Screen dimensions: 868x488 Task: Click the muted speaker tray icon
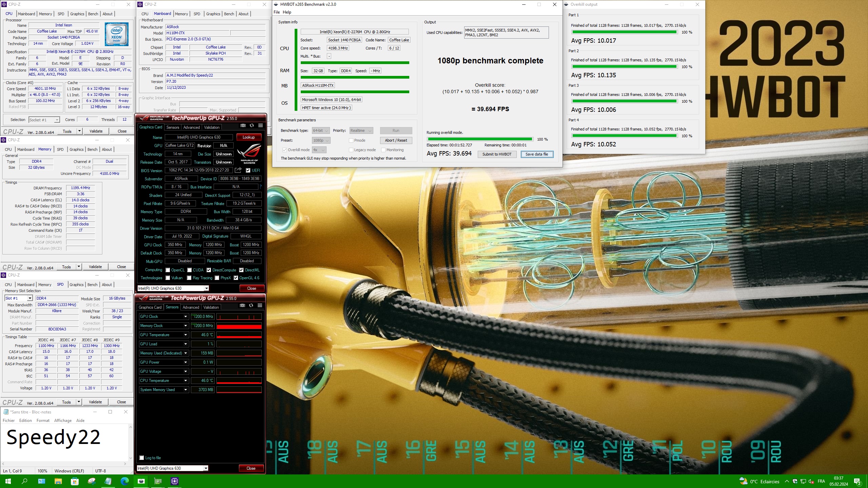(x=811, y=481)
